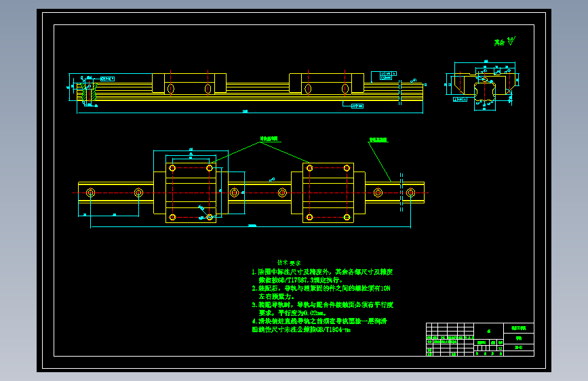
Task: Click the leftmost rail mounting hole in plan view
Action: click(x=90, y=193)
